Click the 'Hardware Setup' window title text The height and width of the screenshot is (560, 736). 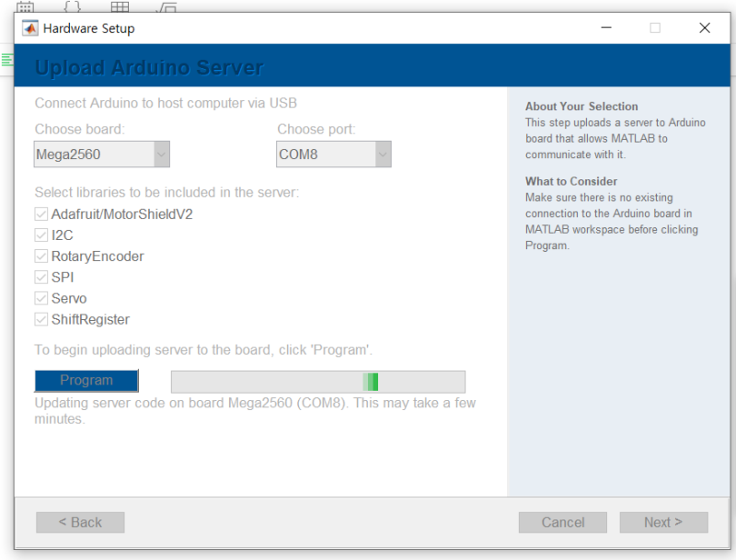point(88,29)
